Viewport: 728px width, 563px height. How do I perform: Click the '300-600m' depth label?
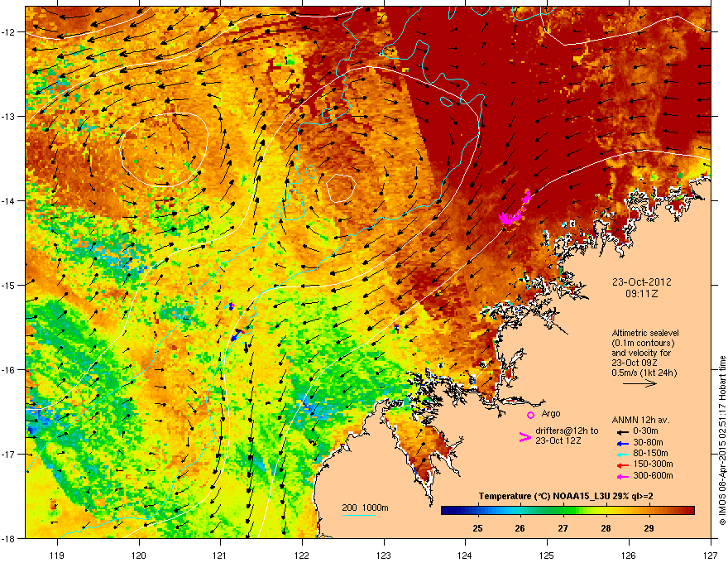[x=653, y=475]
